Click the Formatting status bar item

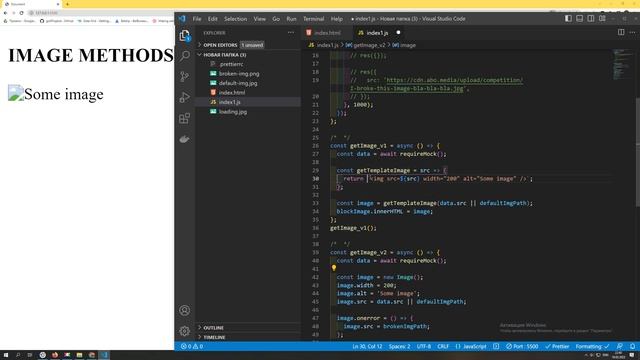[x=592, y=347]
